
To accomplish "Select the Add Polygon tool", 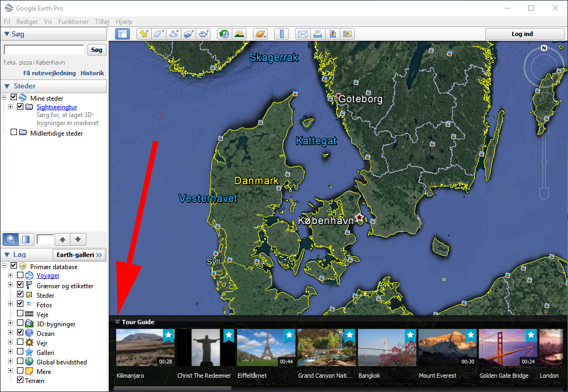I will 159,34.
